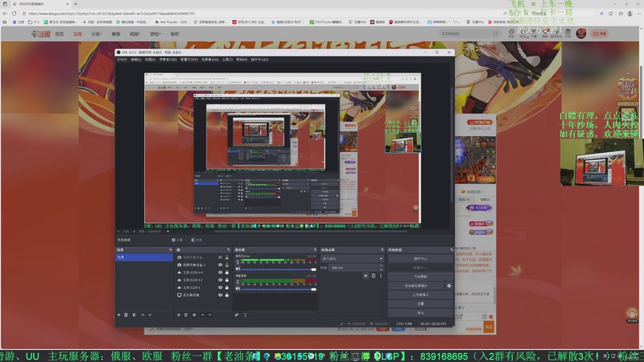
Task: Select the highlighted scene in Scenes list
Action: click(144, 257)
